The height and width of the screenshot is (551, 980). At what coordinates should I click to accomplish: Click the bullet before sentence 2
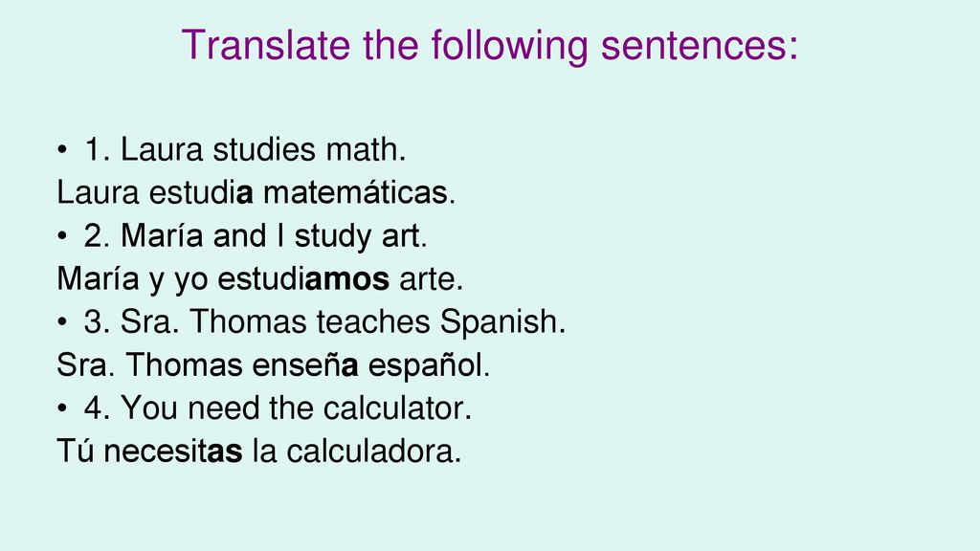pos(61,236)
